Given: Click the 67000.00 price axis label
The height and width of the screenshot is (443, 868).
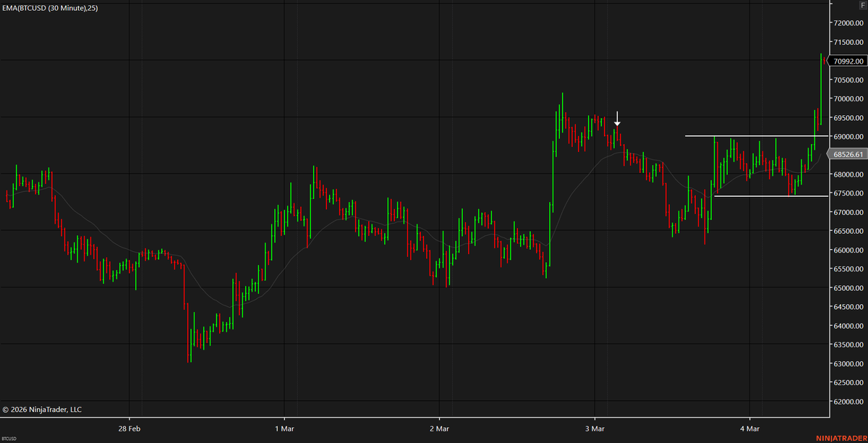Looking at the screenshot, I should [849, 213].
